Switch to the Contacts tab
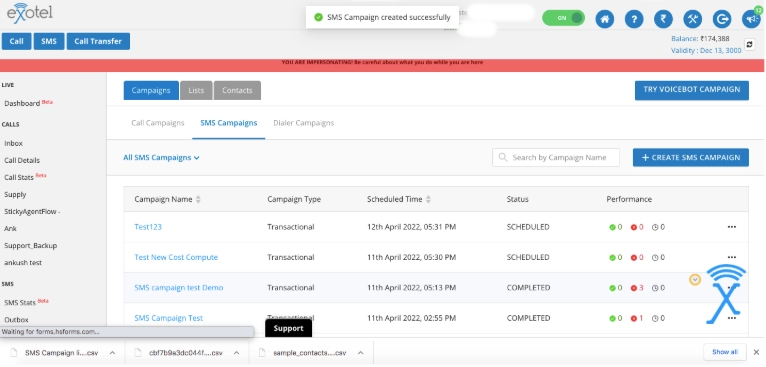The image size is (766, 367). (237, 90)
